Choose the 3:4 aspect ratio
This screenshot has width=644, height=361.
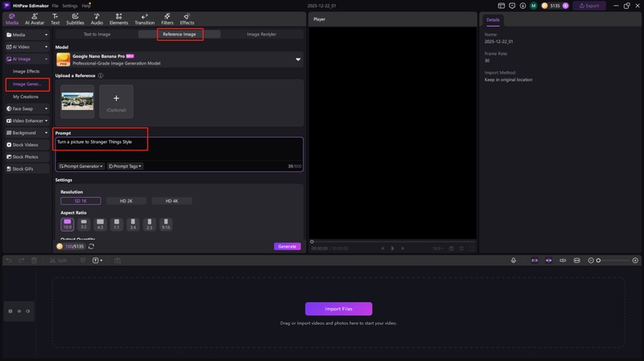pos(133,224)
